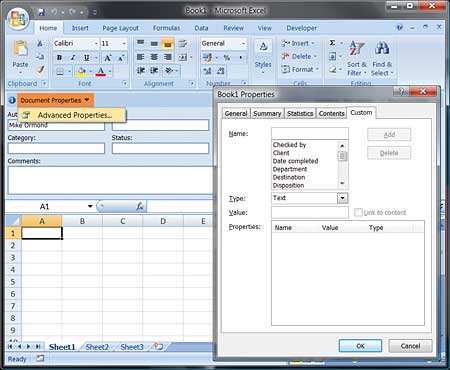Open Find & Select

coord(382,58)
